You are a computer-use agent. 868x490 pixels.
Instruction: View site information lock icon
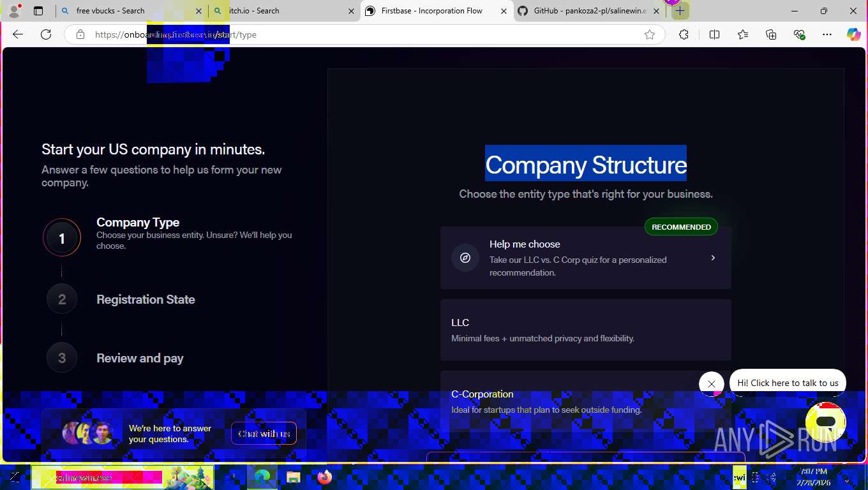point(80,34)
